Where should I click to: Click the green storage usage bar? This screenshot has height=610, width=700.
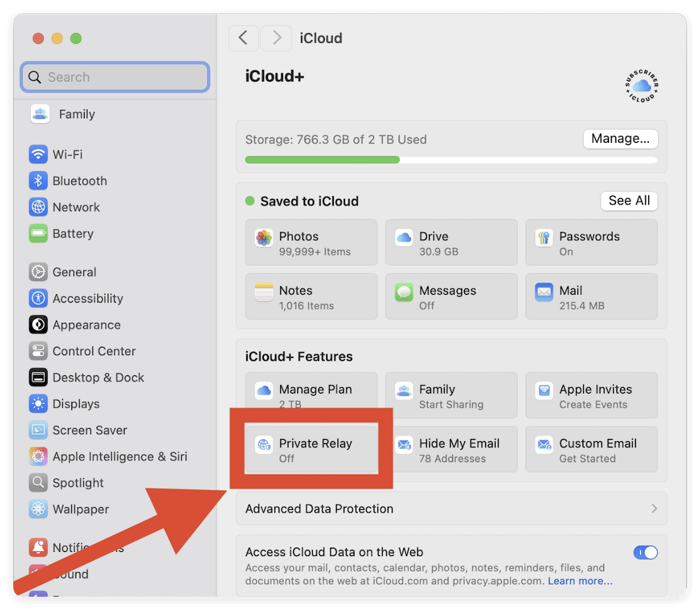pos(322,160)
